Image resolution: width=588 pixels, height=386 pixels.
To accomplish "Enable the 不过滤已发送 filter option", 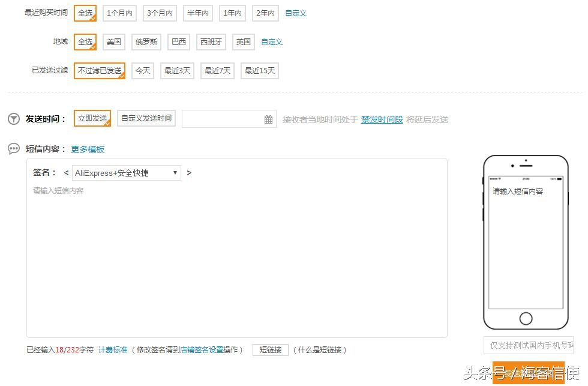I will click(100, 70).
